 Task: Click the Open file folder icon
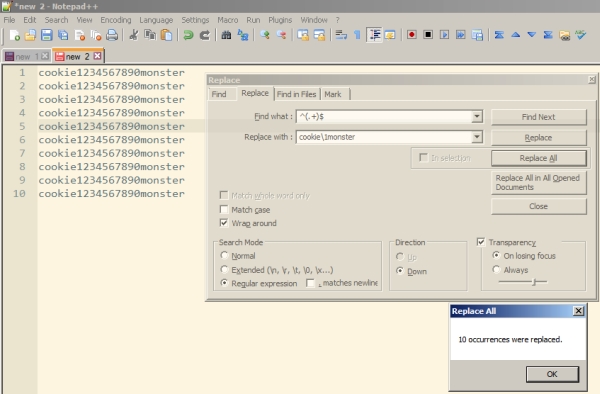click(x=30, y=35)
